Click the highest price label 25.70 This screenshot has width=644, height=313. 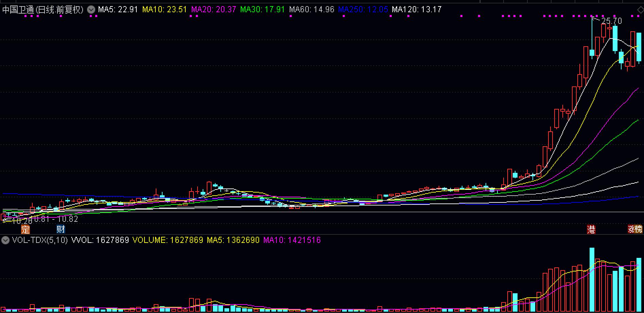612,20
